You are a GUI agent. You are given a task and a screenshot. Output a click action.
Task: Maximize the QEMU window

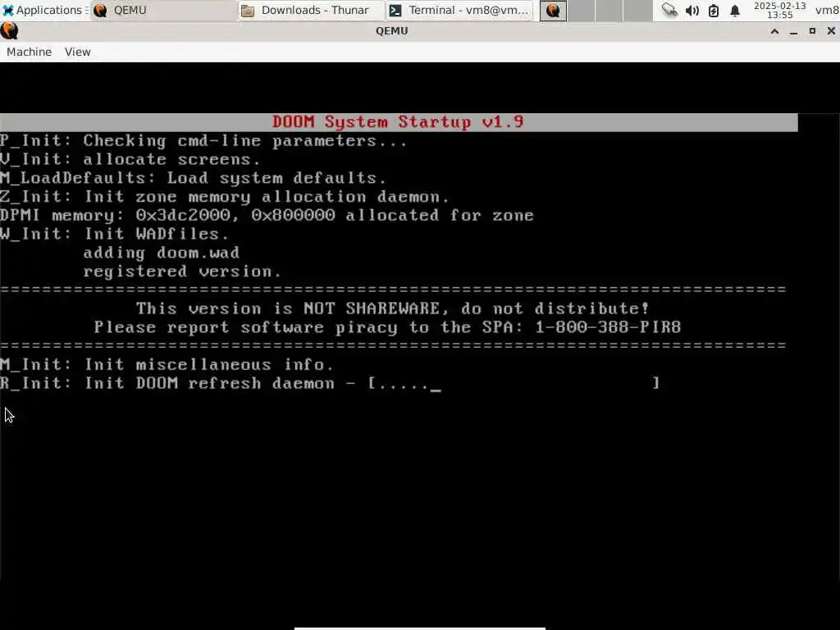click(812, 32)
